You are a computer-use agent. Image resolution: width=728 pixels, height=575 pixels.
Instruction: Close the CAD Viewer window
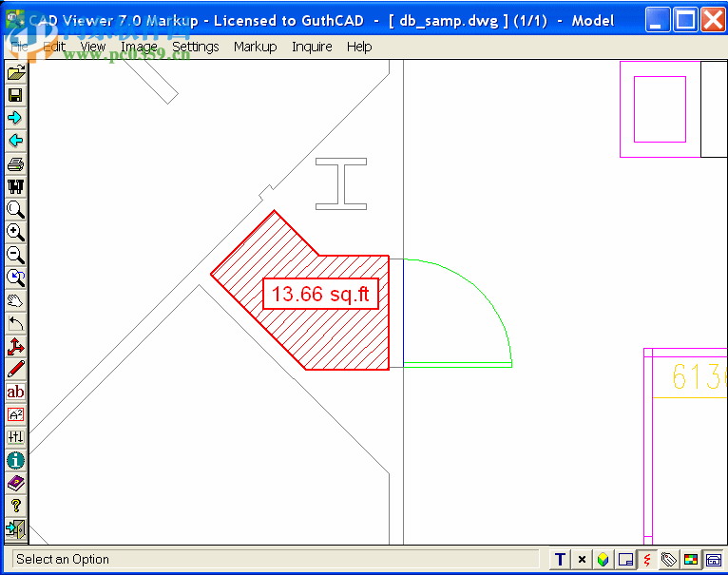point(712,20)
